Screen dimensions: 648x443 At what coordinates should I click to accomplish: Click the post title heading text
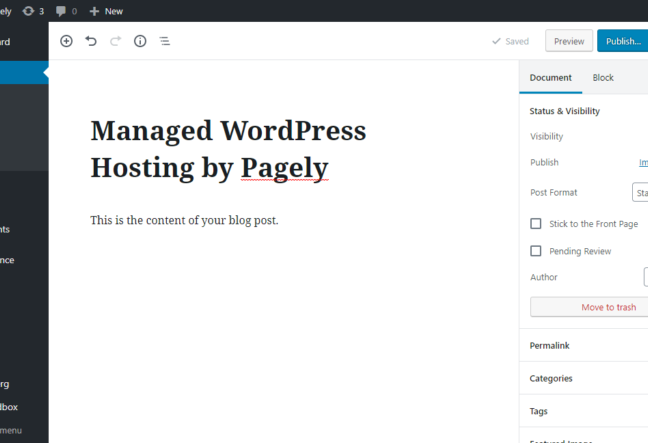(x=228, y=148)
